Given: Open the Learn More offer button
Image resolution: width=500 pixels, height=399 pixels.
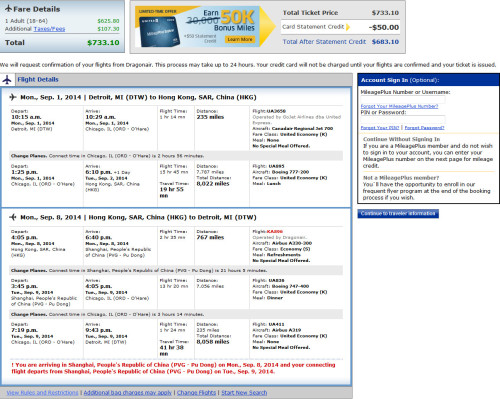Looking at the screenshot, I should coord(240,39).
